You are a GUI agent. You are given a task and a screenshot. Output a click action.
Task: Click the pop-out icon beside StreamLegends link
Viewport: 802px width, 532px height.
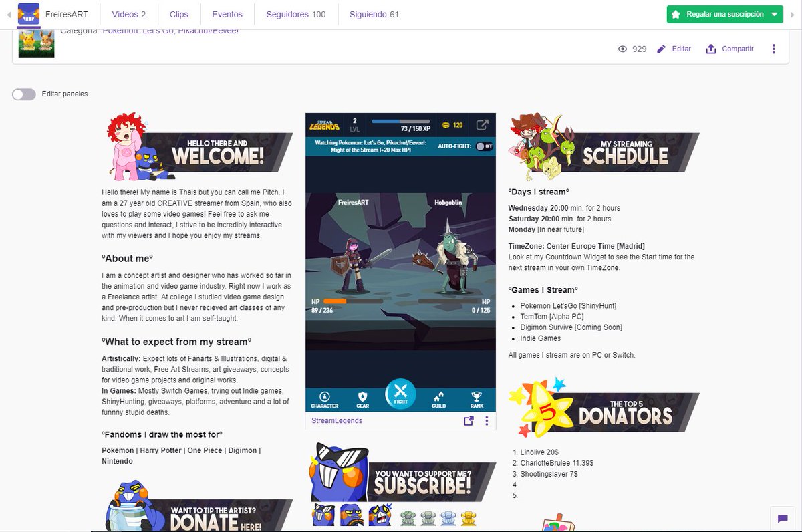[x=469, y=421]
